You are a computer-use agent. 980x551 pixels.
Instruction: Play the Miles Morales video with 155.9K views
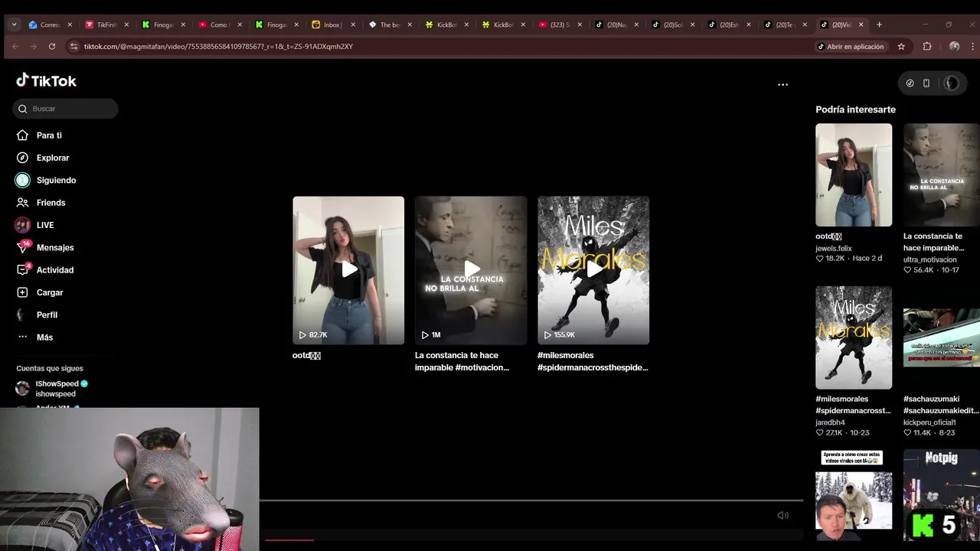593,270
